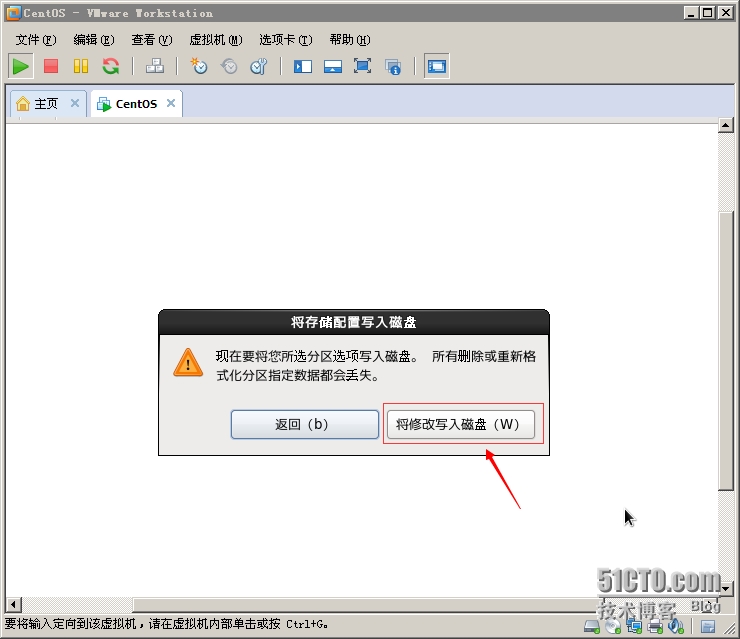Open the 文件(F) menu
Image resolution: width=740 pixels, height=639 pixels.
36,40
